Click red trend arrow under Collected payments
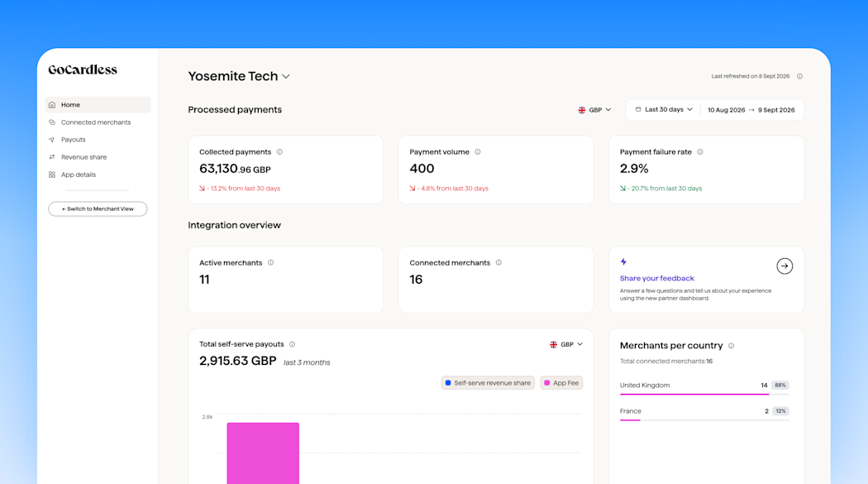The height and width of the screenshot is (484, 868). (202, 189)
